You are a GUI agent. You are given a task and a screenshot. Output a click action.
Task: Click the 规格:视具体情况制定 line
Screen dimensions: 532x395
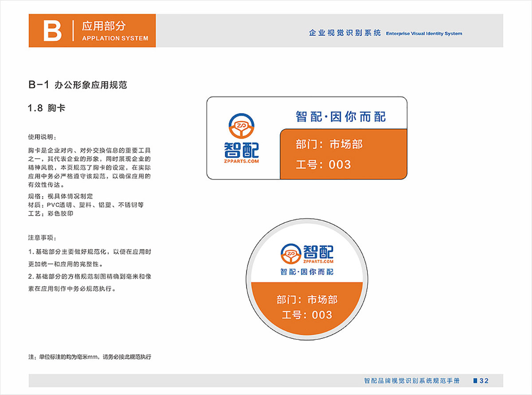60,196
